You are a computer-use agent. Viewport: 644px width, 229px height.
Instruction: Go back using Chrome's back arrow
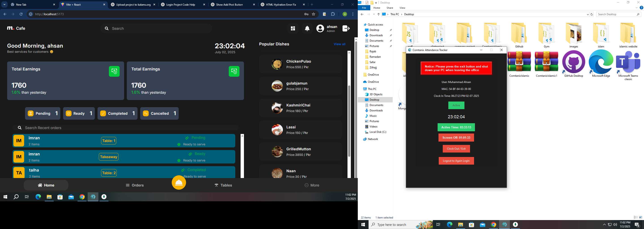coord(5,14)
